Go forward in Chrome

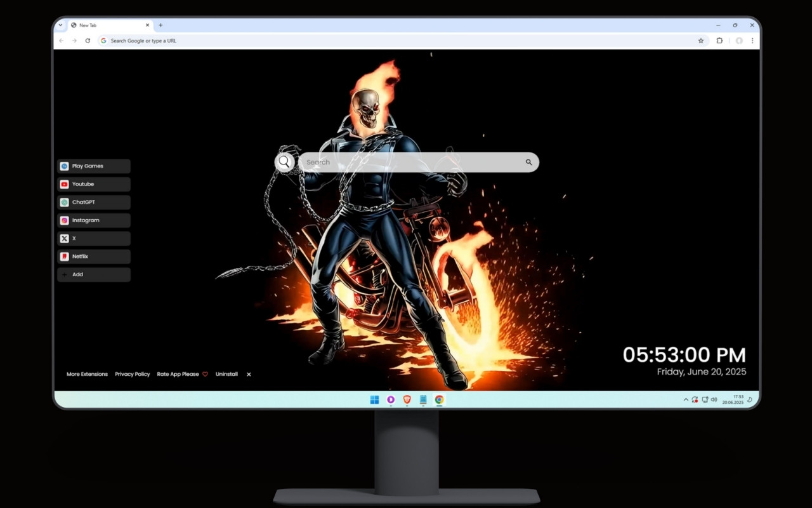click(x=74, y=41)
